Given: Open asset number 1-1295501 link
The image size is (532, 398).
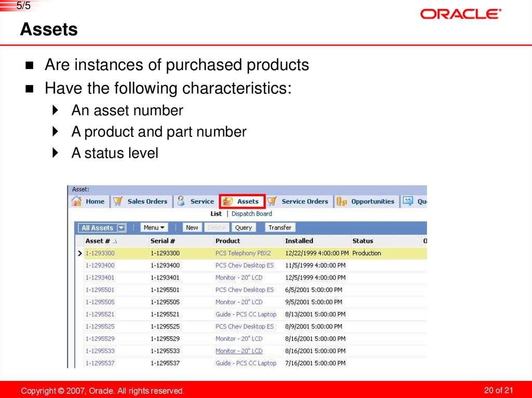Looking at the screenshot, I should tap(100, 290).
